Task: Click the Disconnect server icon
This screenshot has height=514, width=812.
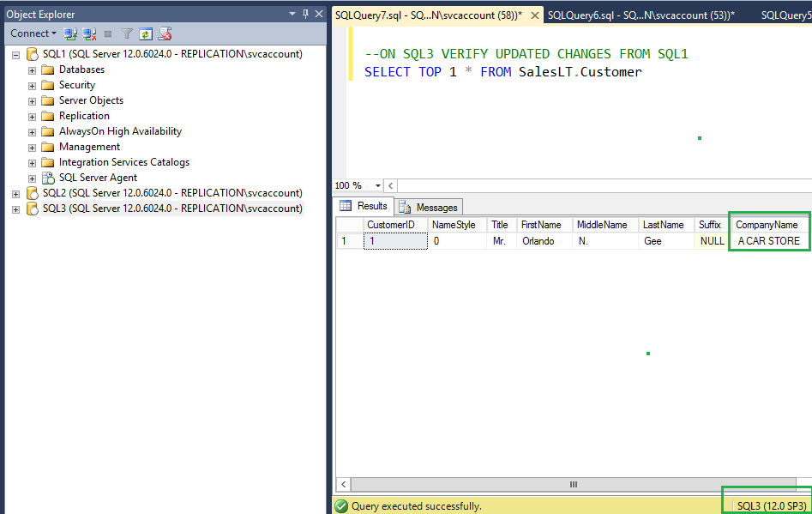Action: (x=89, y=33)
